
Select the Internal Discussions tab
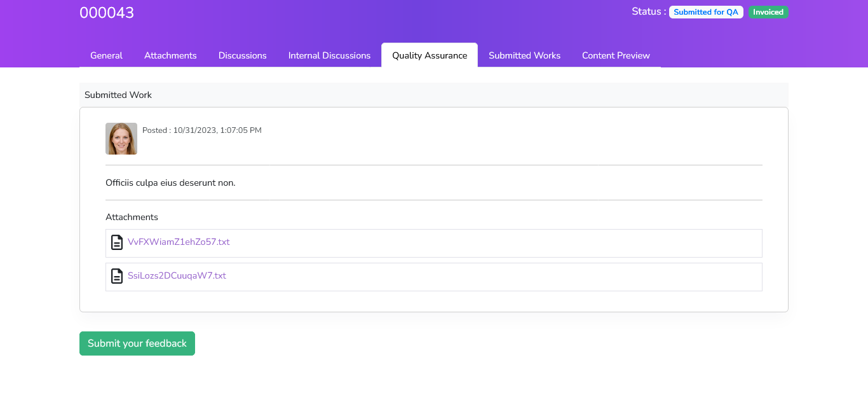coord(329,55)
